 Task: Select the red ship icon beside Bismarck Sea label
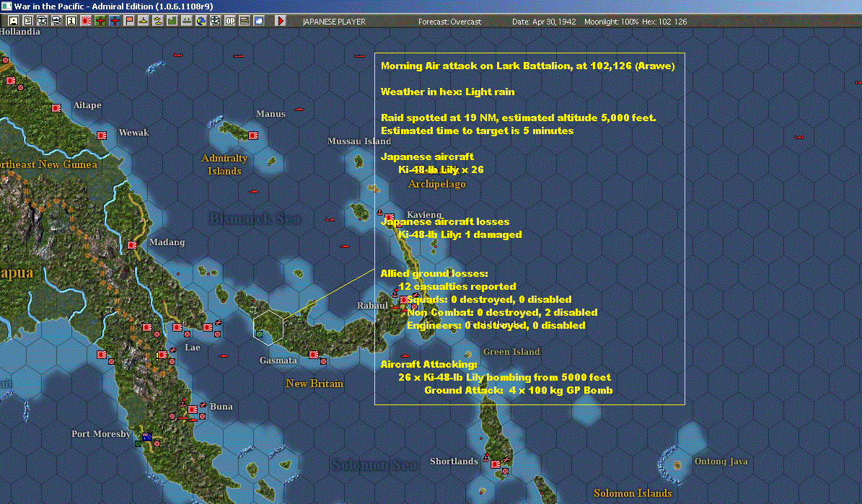(x=330, y=219)
